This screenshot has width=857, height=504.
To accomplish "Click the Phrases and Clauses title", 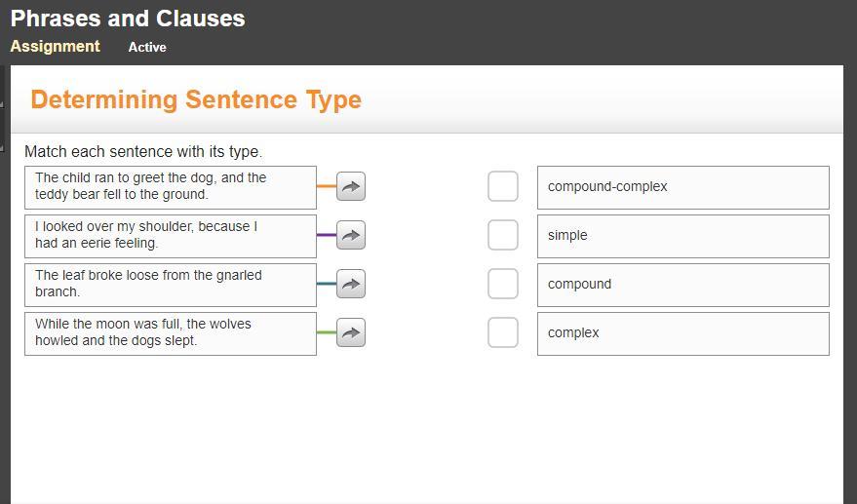I will (128, 19).
